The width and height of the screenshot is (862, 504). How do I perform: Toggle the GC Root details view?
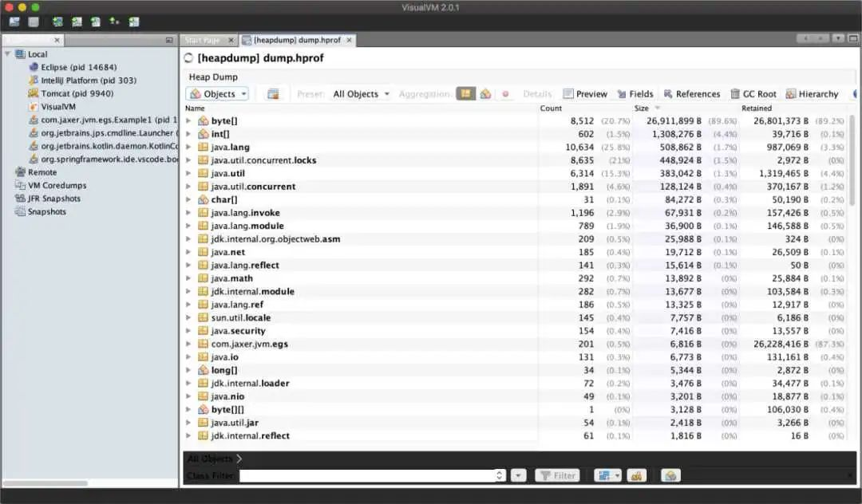click(x=753, y=94)
